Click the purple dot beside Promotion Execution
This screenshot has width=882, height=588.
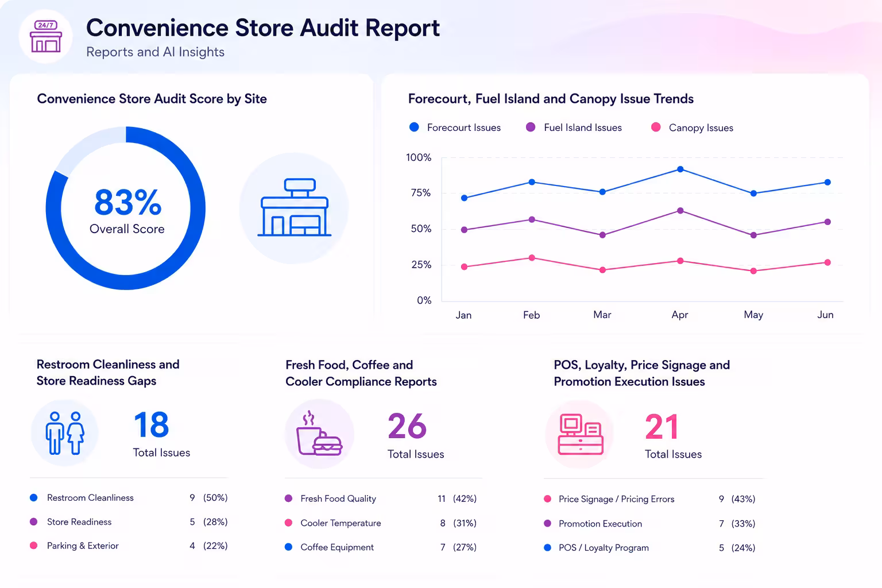[x=547, y=524]
